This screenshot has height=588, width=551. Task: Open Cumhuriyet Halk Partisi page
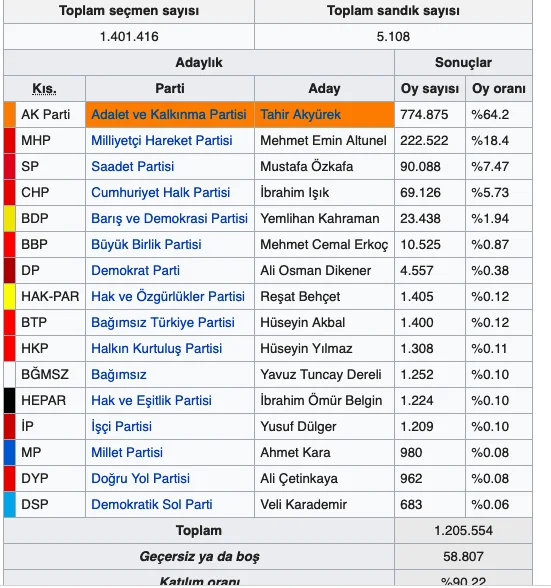(x=161, y=192)
